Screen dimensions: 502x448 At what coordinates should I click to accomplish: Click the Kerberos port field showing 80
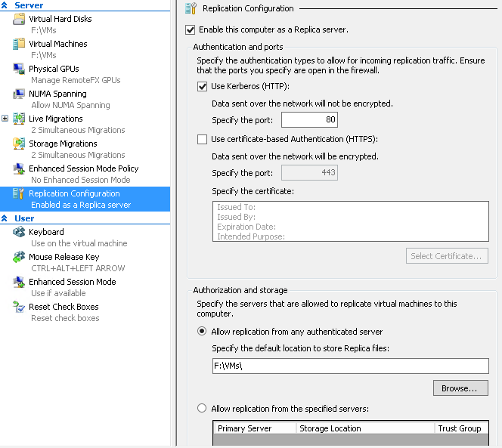click(x=309, y=119)
